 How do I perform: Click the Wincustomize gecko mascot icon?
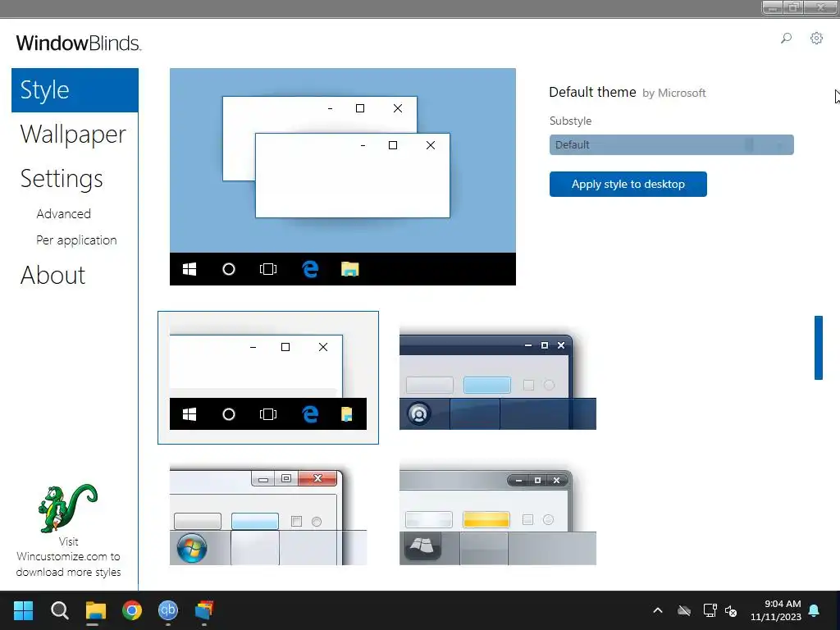pos(67,509)
